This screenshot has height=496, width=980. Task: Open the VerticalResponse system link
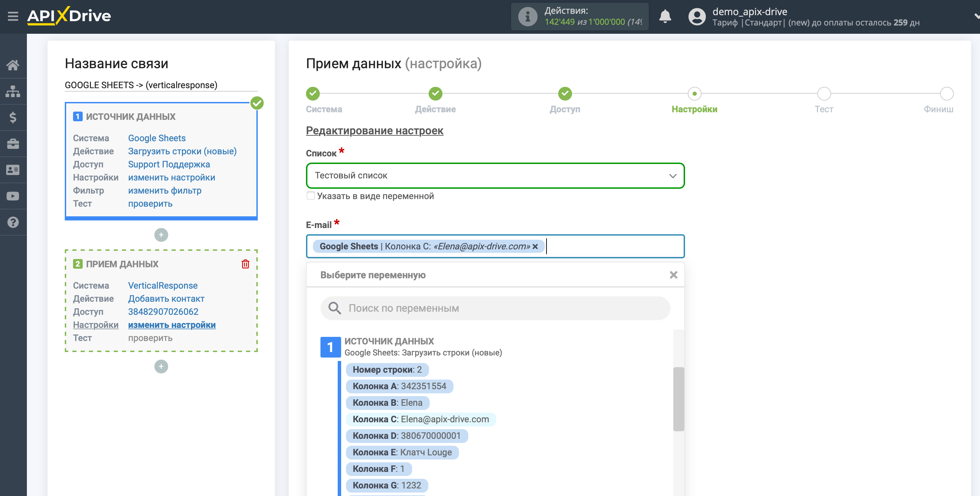pos(163,286)
